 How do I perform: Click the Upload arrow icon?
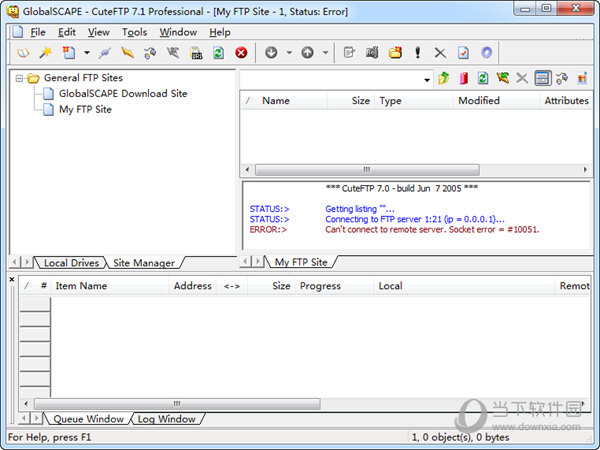click(x=307, y=52)
